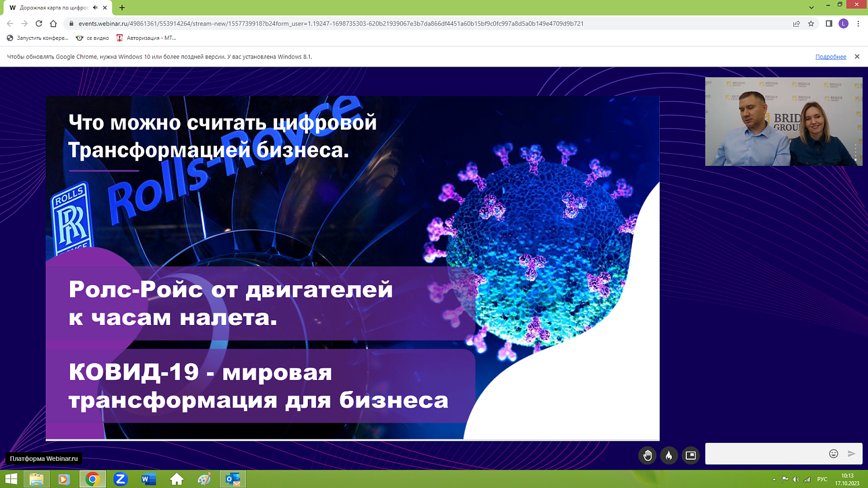Go to browser home page
This screenshot has height=488, width=868.
pyautogui.click(x=53, y=24)
